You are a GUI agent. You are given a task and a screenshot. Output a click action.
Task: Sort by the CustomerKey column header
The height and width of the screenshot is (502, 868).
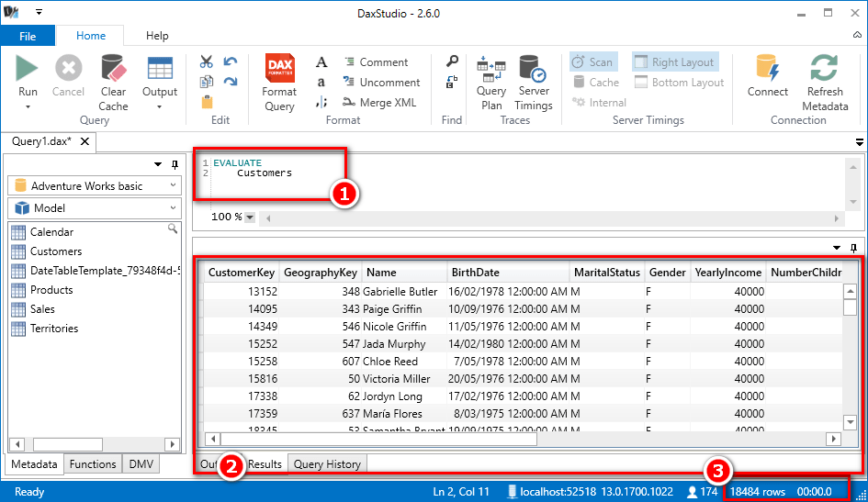pos(242,272)
